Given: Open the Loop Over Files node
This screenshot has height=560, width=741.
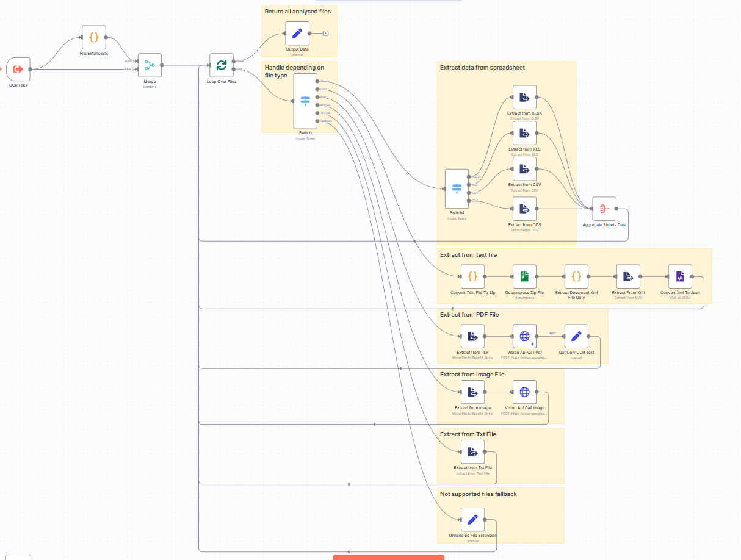Looking at the screenshot, I should (x=221, y=63).
